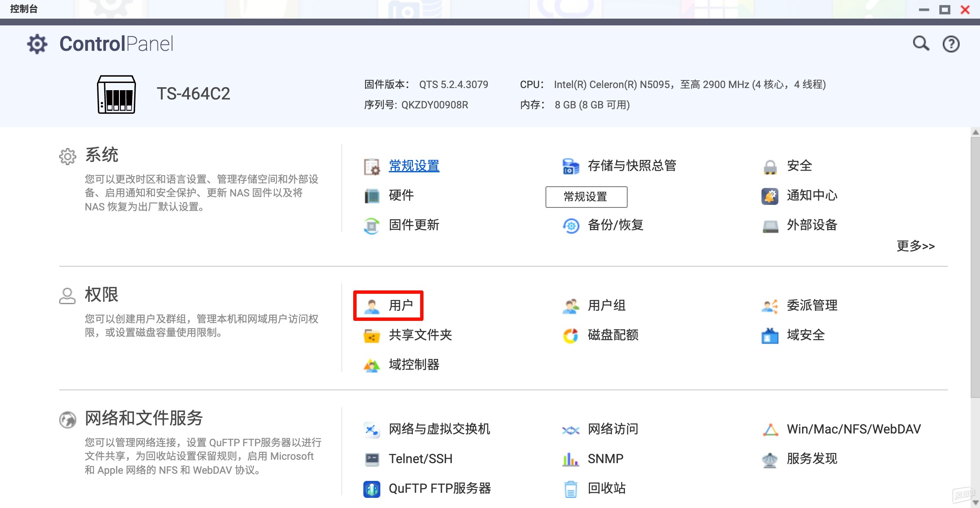
Task: Open the 服务发现 icon
Action: (x=770, y=460)
